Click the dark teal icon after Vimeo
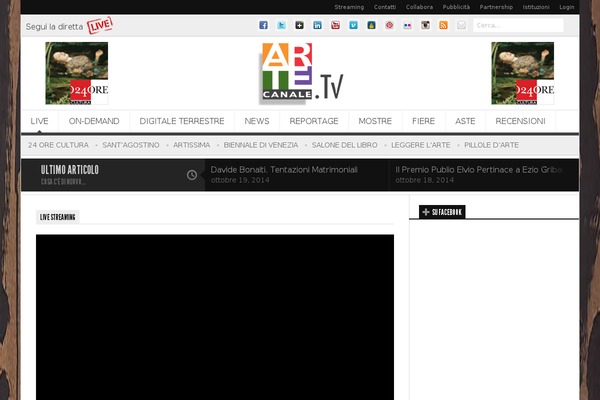The image size is (600, 400). (371, 25)
